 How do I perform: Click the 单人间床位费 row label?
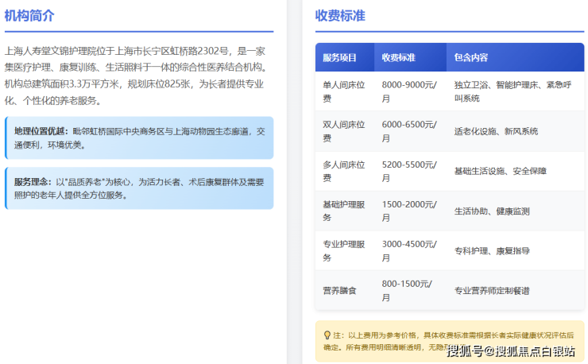coord(343,91)
